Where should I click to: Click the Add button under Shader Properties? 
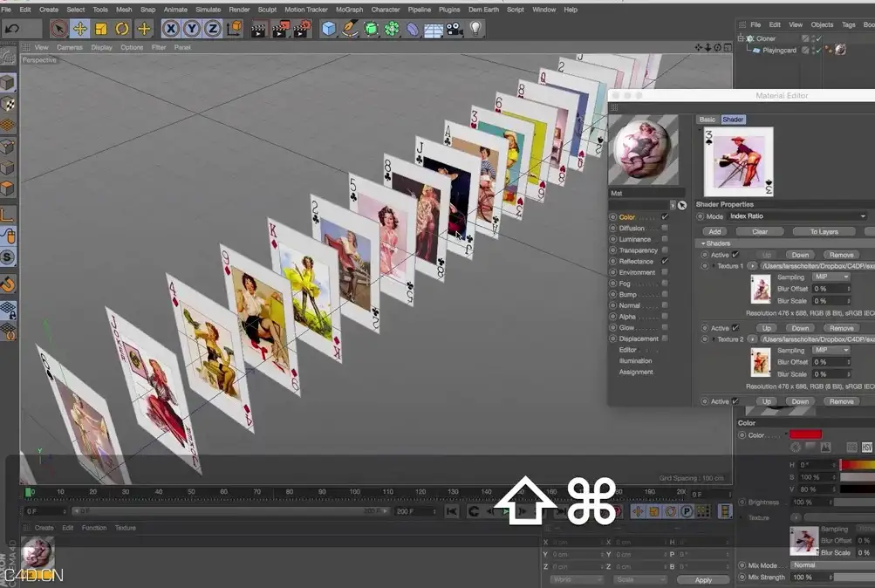[x=714, y=231]
